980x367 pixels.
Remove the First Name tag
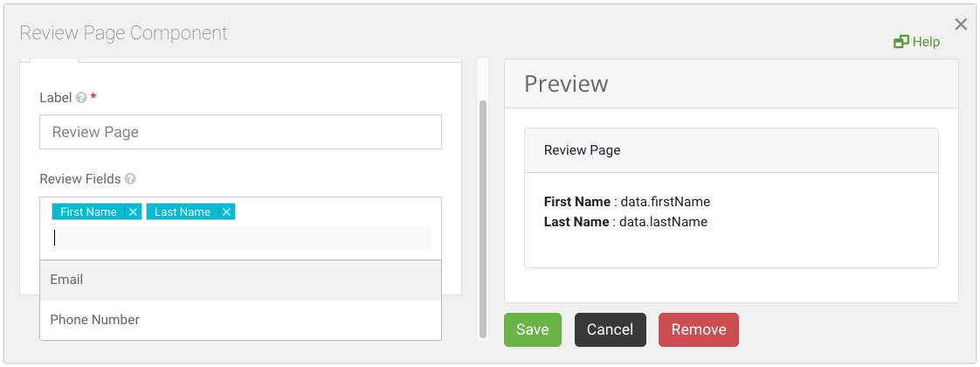pyautogui.click(x=133, y=212)
